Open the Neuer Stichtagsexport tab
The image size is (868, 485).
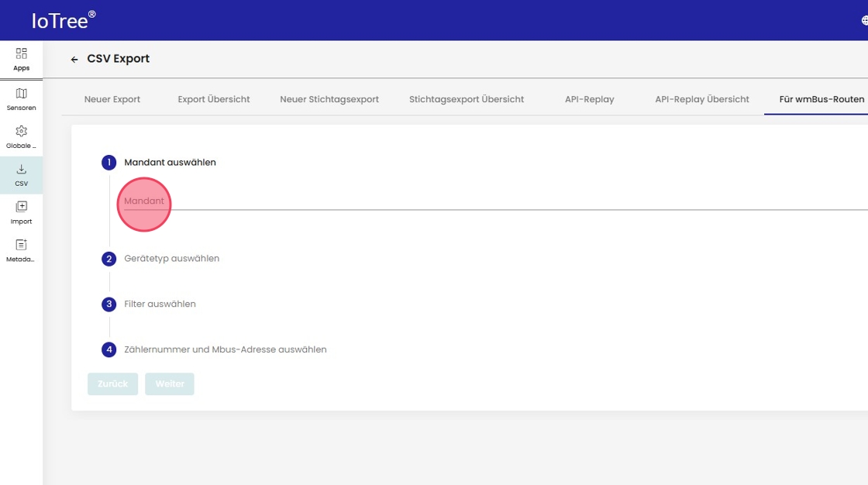329,99
